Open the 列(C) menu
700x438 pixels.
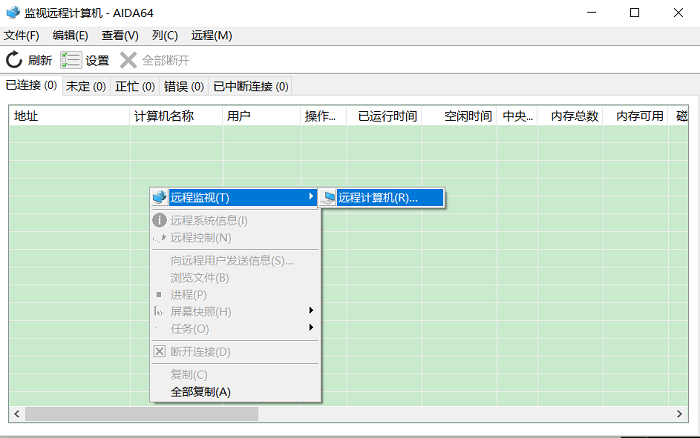point(165,35)
